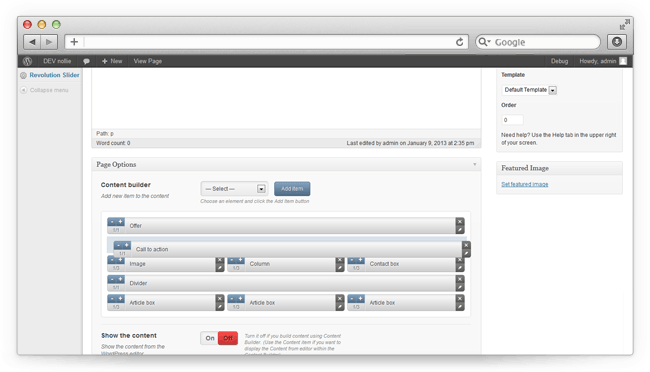
Task: Click the Path: p text
Action: click(105, 134)
